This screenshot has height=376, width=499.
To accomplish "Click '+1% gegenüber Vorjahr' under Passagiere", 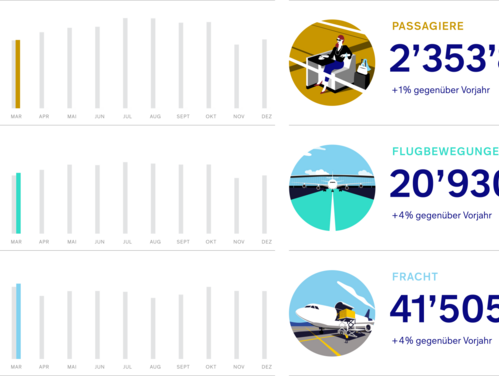I will (x=441, y=90).
